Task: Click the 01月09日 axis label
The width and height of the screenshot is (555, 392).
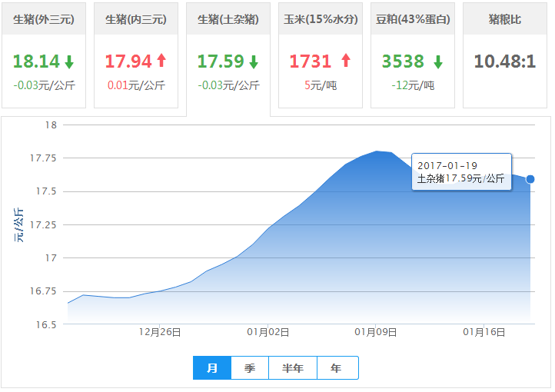Action: click(x=375, y=333)
